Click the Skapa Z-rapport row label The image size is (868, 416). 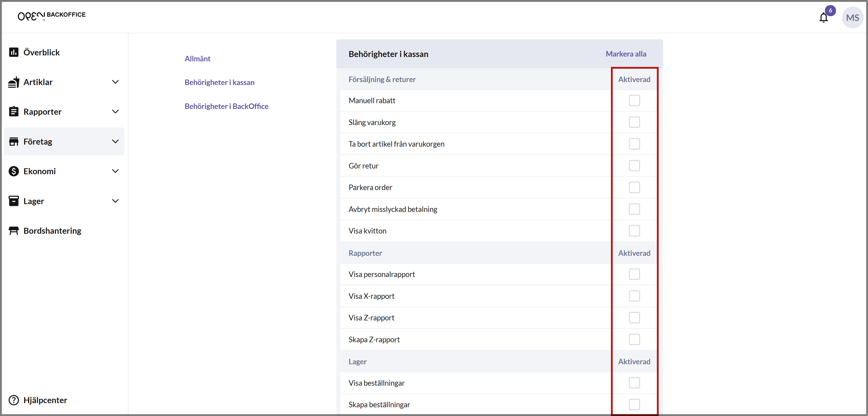[374, 339]
